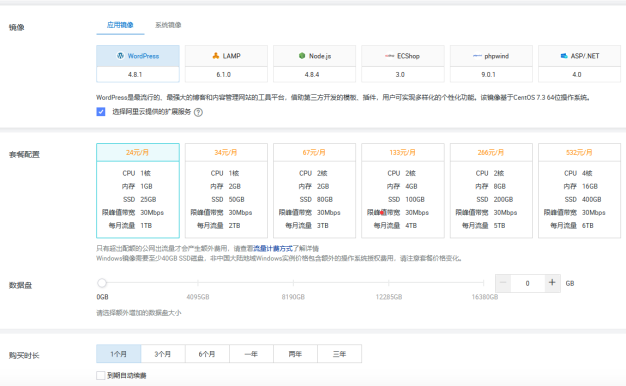Click the data disk slider at 16380GB end
The height and width of the screenshot is (386, 626).
point(483,283)
